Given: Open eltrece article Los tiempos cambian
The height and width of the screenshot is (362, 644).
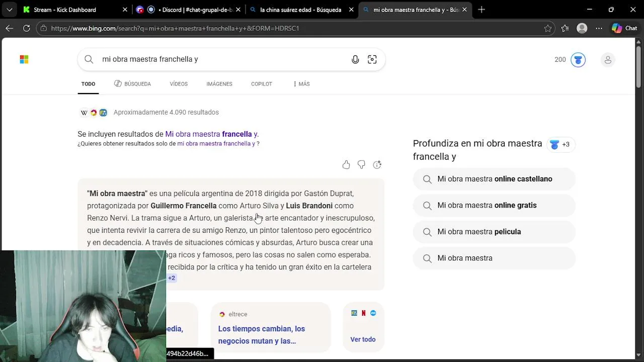Looking at the screenshot, I should pos(262,335).
